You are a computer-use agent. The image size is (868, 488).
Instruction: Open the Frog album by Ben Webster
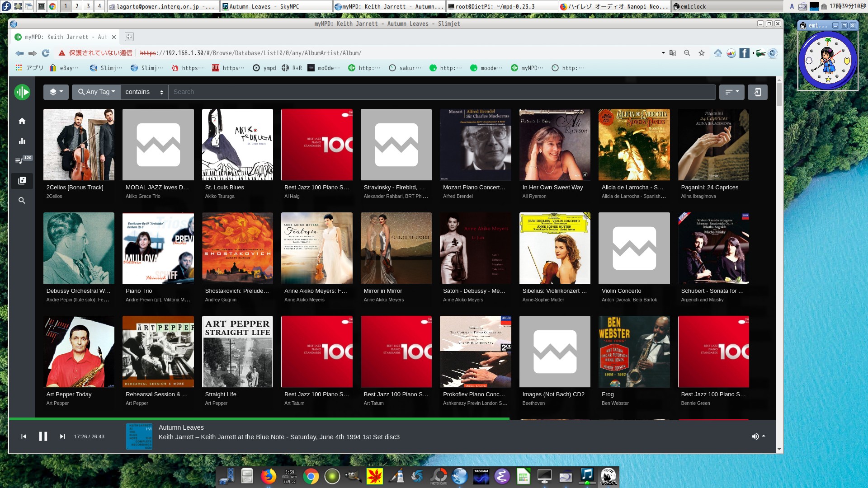coord(634,352)
